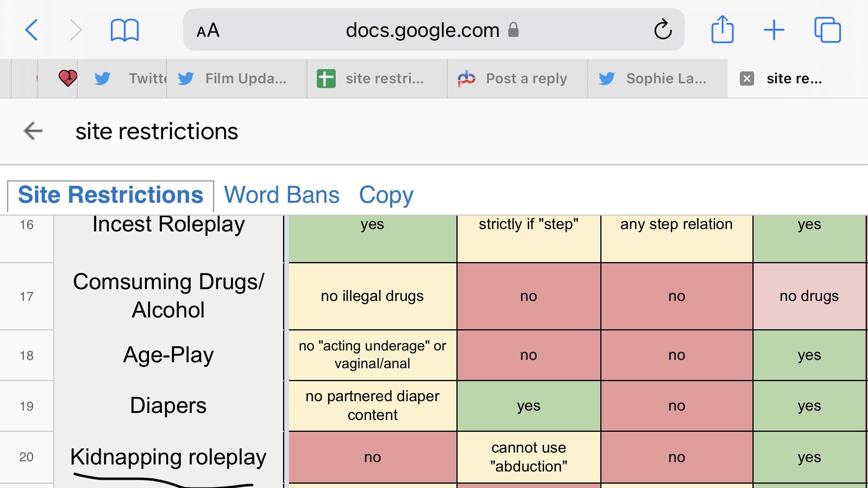This screenshot has height=488, width=868.
Task: Open the Share sheet icon
Action: click(722, 29)
